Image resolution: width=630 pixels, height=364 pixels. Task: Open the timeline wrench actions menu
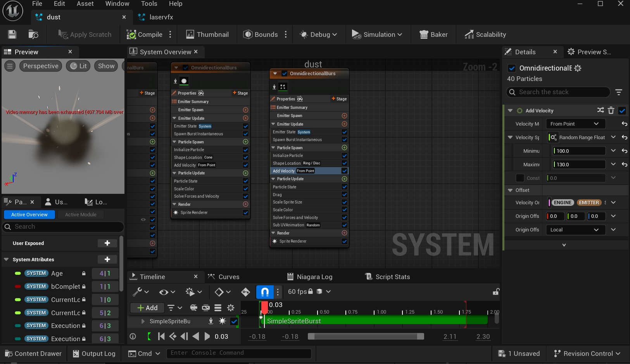(x=141, y=292)
